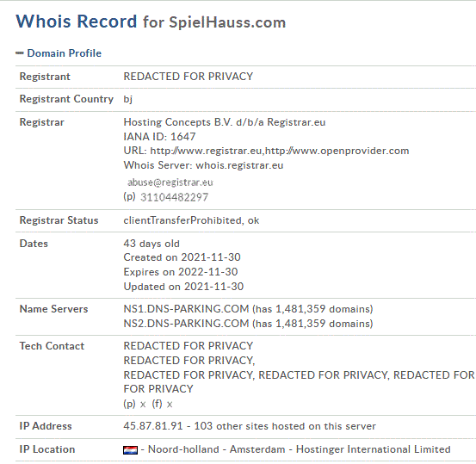This screenshot has height=464, width=476.
Task: Click the Tech Contact fax x placeholder
Action: pyautogui.click(x=170, y=405)
